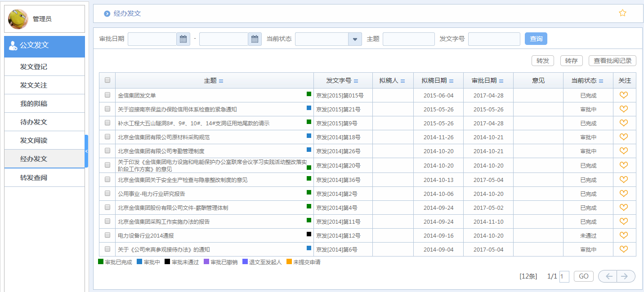Click inside the 发文字号 input field
Image resolution: width=644 pixels, height=292 pixels.
click(493, 39)
